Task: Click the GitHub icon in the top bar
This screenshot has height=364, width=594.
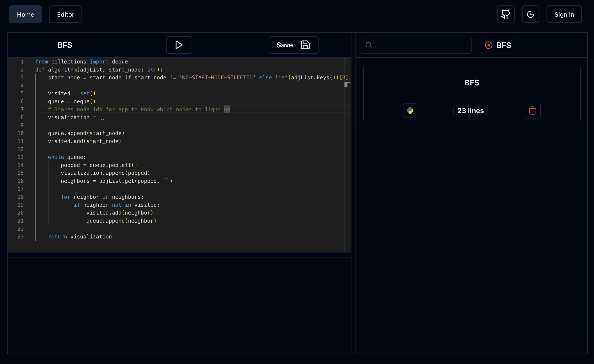Action: point(506,14)
